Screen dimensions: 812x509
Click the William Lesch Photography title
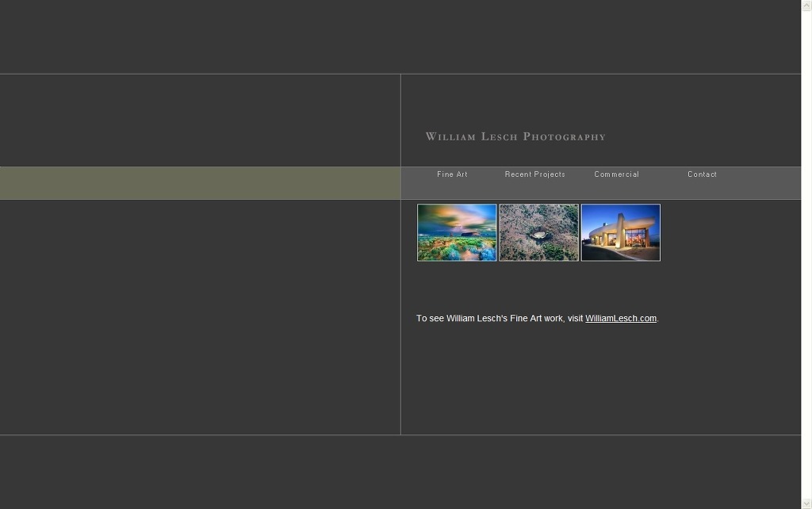pos(515,136)
